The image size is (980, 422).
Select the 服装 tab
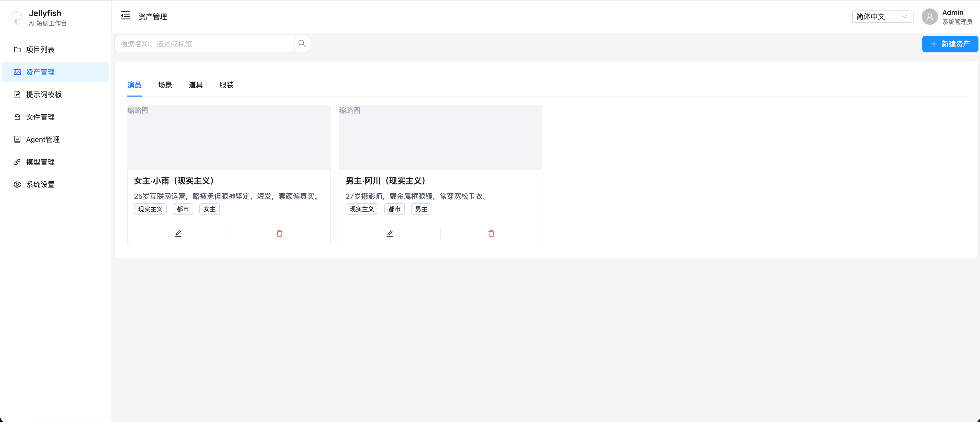point(226,85)
